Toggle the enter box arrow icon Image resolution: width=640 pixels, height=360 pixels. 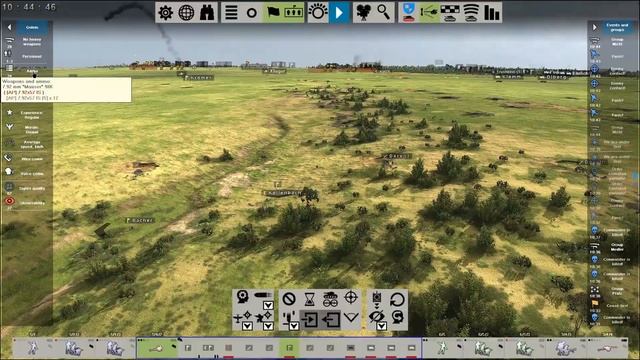(x=310, y=319)
